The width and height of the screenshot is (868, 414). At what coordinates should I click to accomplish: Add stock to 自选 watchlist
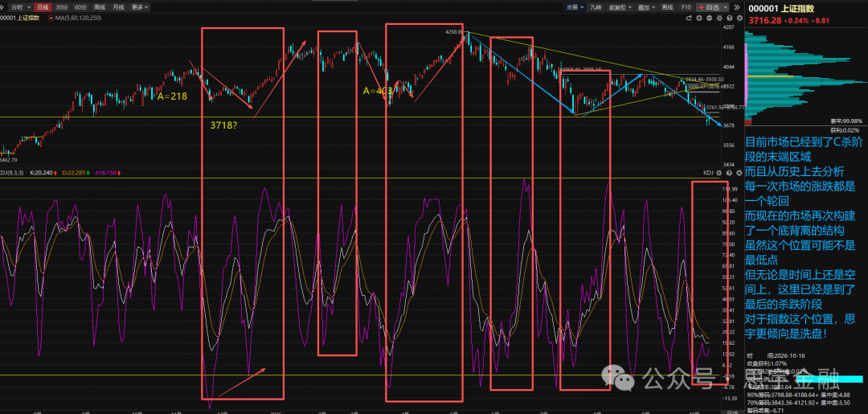(x=709, y=7)
